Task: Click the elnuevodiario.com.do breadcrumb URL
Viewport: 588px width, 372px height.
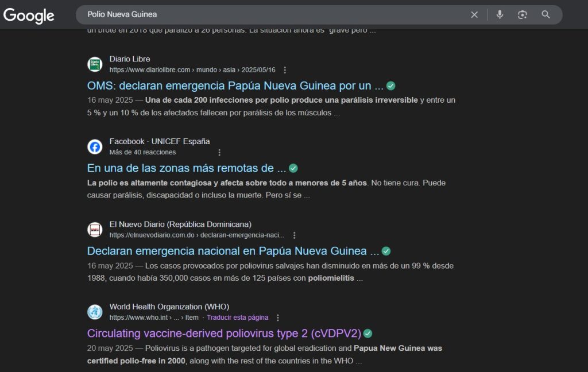Action: point(197,235)
